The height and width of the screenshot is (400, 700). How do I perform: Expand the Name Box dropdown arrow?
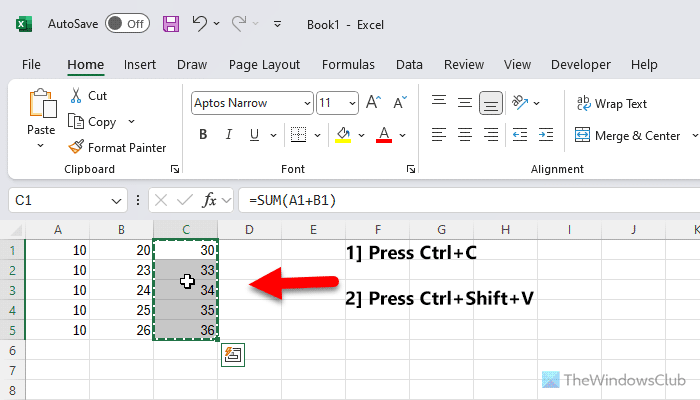[x=118, y=200]
